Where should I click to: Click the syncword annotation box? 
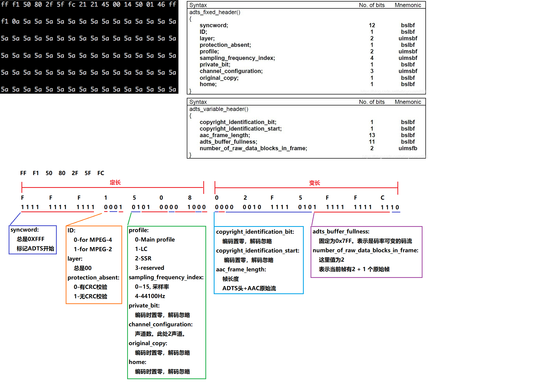(33, 239)
